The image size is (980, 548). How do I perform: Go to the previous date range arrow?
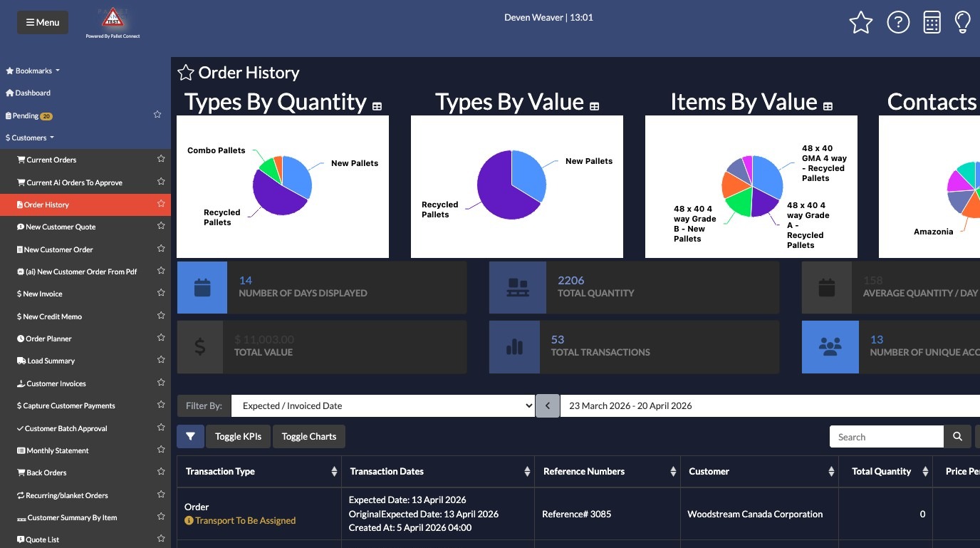(x=548, y=405)
